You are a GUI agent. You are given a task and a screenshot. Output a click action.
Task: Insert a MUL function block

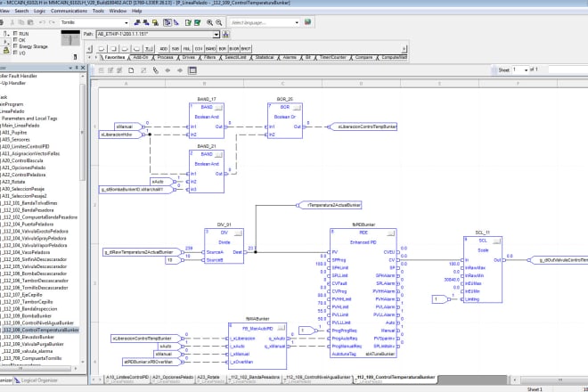click(x=187, y=49)
